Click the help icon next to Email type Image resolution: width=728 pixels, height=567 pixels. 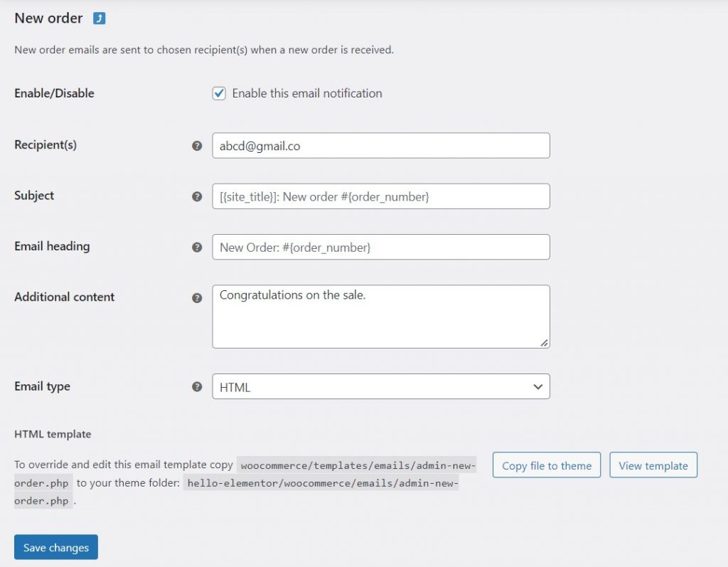pos(197,387)
